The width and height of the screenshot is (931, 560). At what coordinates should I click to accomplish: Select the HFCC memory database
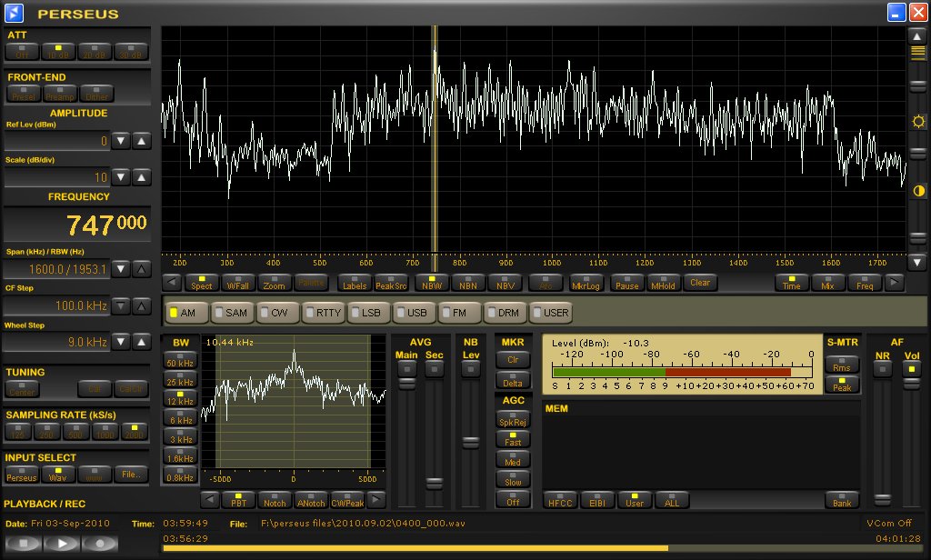pyautogui.click(x=560, y=500)
